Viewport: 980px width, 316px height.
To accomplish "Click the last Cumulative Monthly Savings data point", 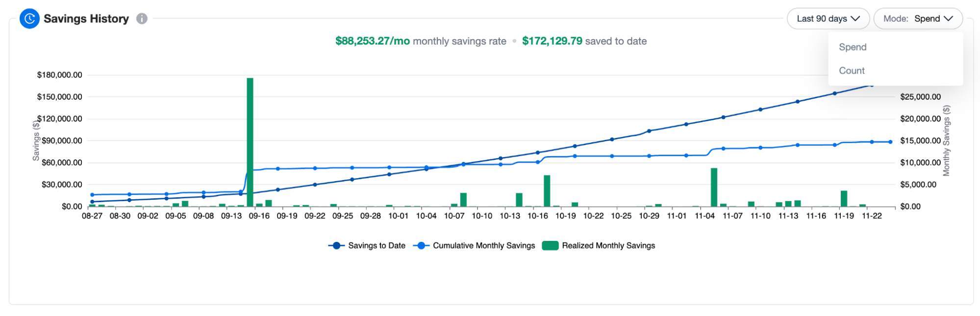I will (890, 142).
